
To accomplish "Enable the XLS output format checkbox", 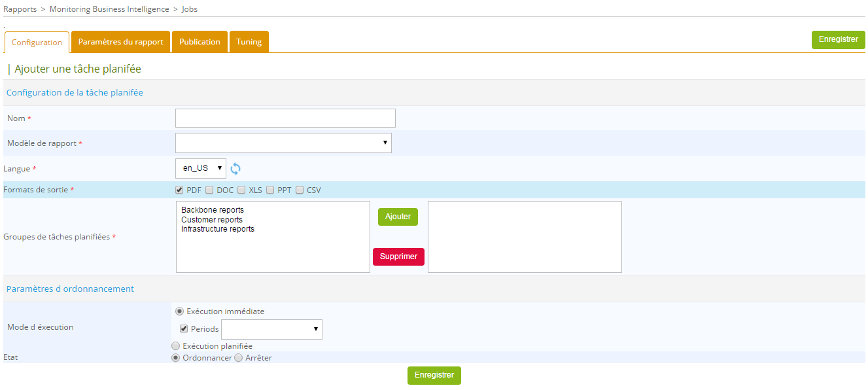I will point(241,190).
